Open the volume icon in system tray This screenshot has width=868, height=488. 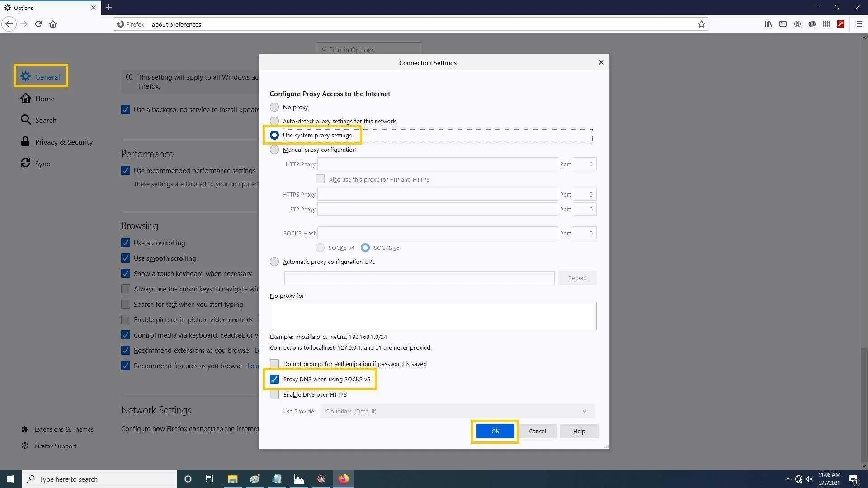(809, 479)
